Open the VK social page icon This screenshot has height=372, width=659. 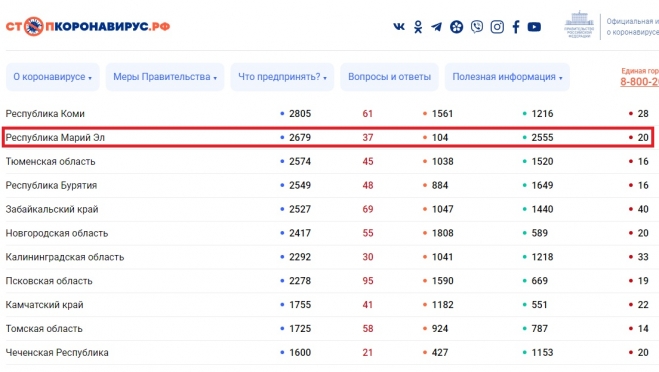pyautogui.click(x=399, y=27)
